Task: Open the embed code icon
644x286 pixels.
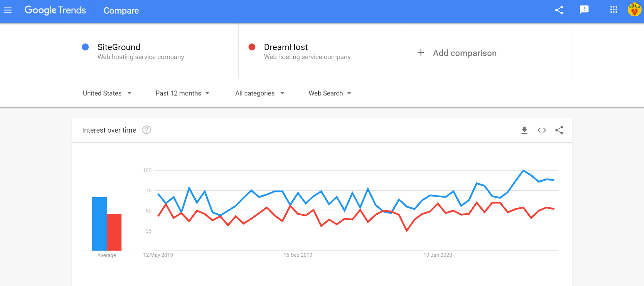Action: click(542, 130)
